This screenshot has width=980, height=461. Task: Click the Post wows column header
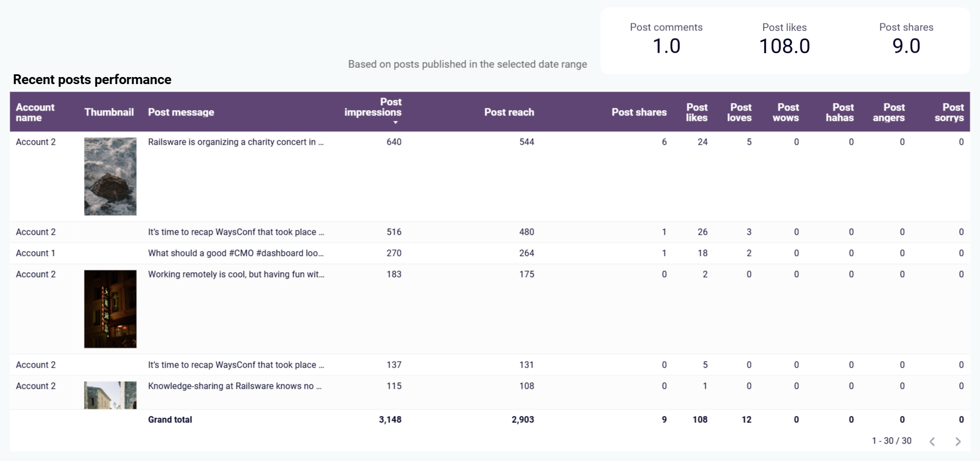pos(786,112)
